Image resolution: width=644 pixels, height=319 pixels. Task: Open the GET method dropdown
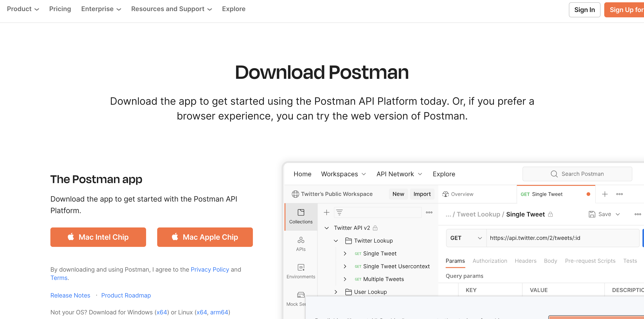tap(466, 238)
